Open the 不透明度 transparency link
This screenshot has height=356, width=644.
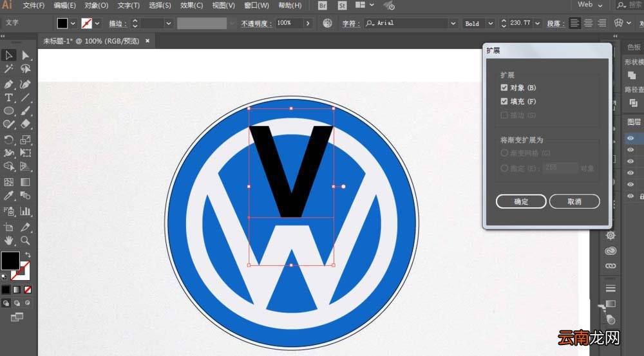click(256, 23)
